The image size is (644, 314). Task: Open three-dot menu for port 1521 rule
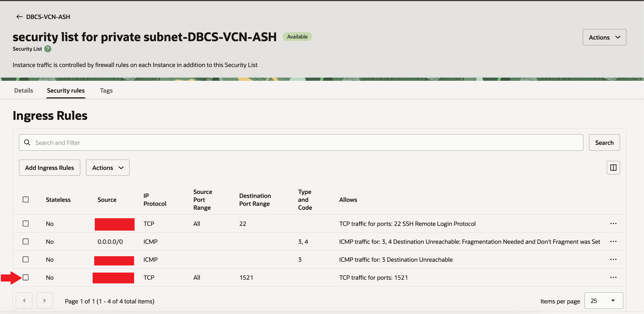613,277
